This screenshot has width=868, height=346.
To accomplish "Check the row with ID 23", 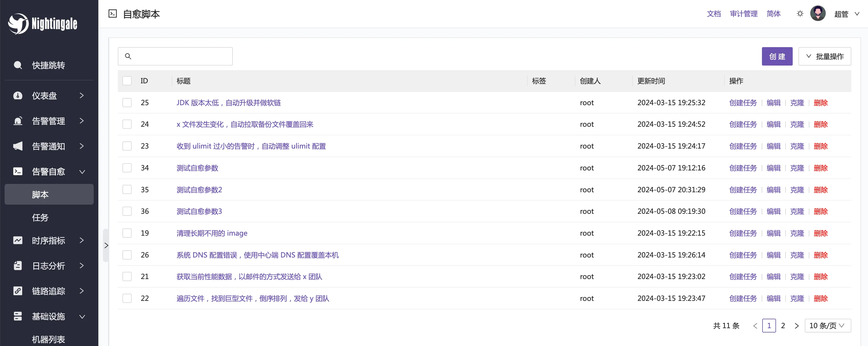I will click(x=127, y=146).
